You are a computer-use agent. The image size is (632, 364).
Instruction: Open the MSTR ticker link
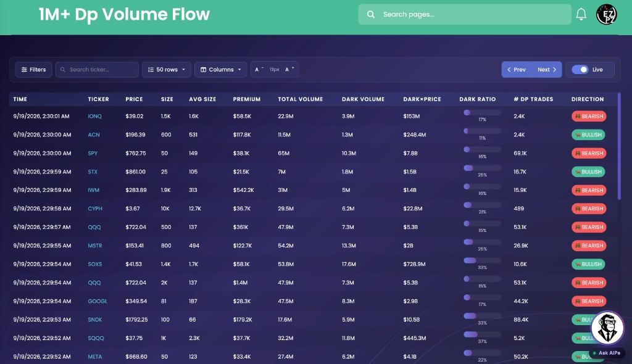pos(95,246)
